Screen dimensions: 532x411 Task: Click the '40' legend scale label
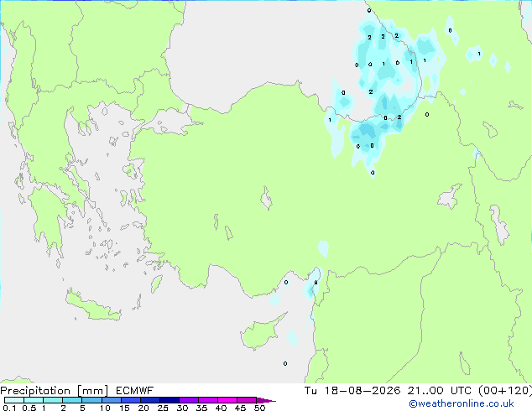click(x=221, y=408)
